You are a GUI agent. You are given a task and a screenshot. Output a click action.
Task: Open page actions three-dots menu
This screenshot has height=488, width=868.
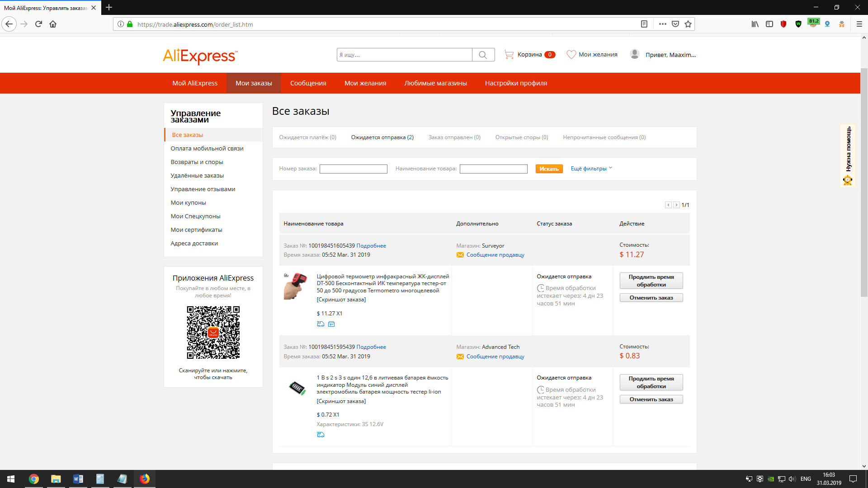(663, 24)
